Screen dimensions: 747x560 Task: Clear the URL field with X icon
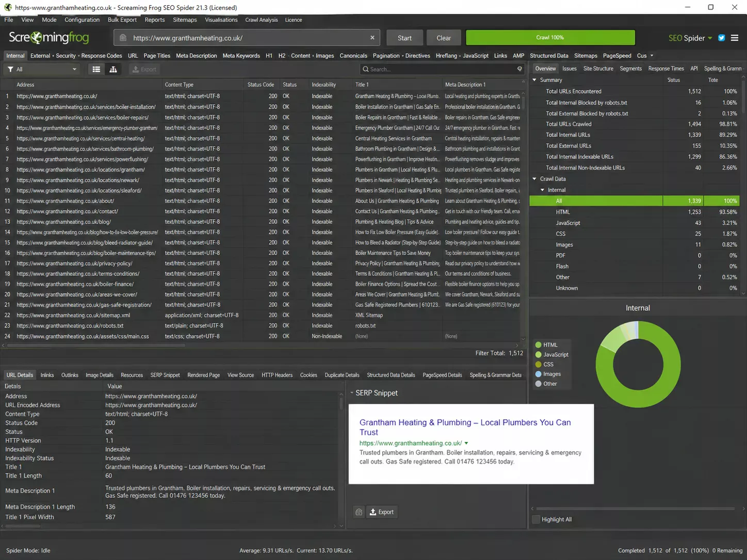[372, 38]
